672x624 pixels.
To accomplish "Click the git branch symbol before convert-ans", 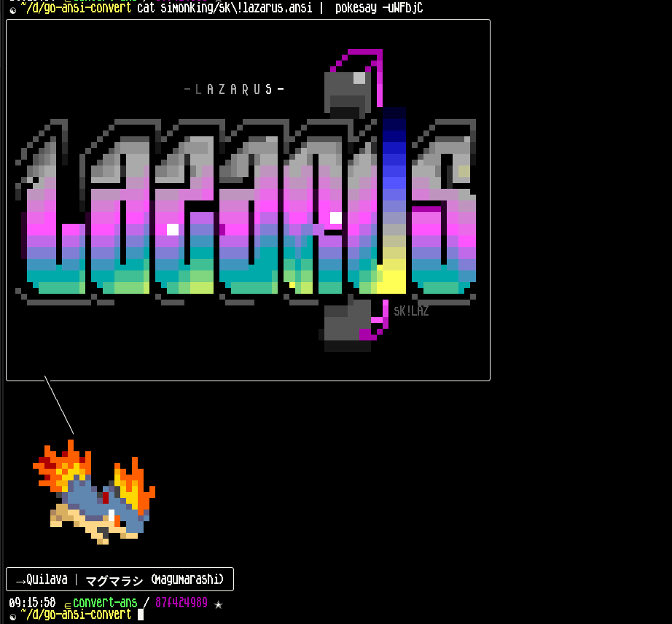I will pos(67,604).
